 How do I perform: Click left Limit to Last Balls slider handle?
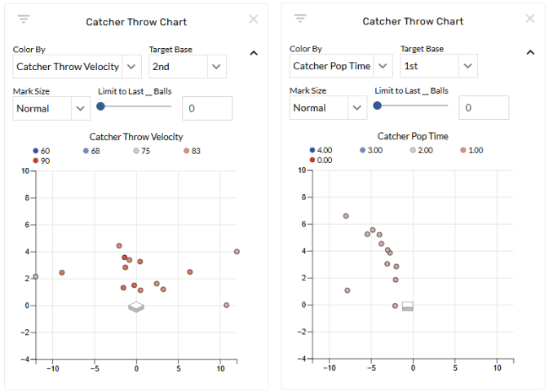tap(101, 106)
